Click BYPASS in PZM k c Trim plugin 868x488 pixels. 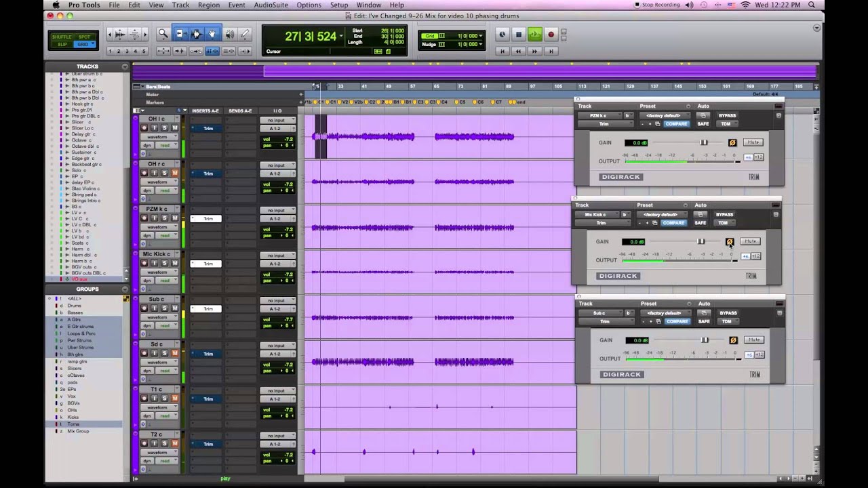[x=727, y=116]
